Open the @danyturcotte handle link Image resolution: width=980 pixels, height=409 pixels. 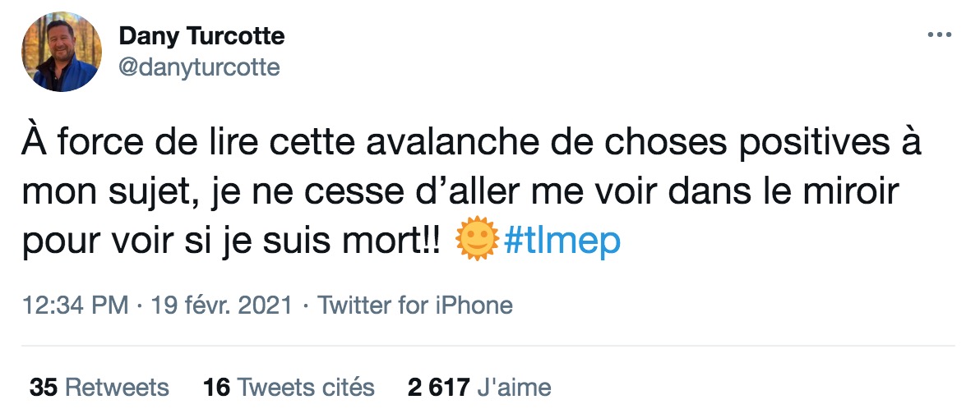coord(200,67)
